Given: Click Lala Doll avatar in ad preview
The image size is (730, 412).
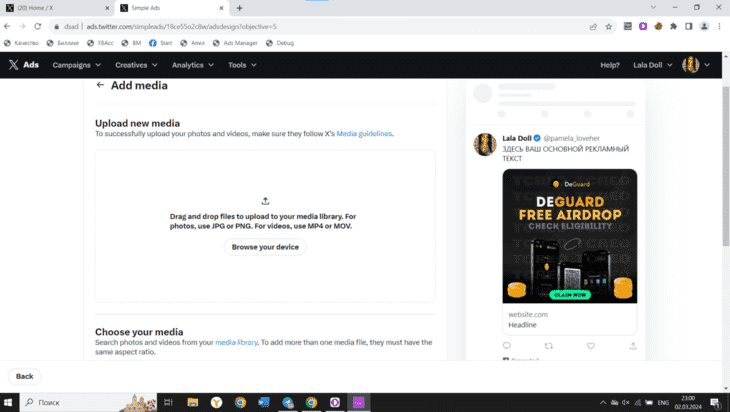Looking at the screenshot, I should tap(485, 144).
